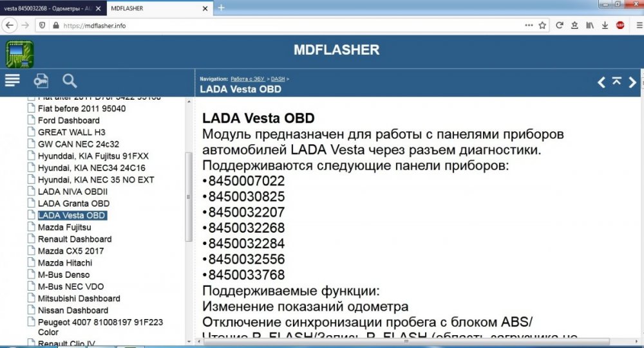Image resolution: width=644 pixels, height=348 pixels.
Task: Go to previous topic arrow
Action: tap(601, 82)
